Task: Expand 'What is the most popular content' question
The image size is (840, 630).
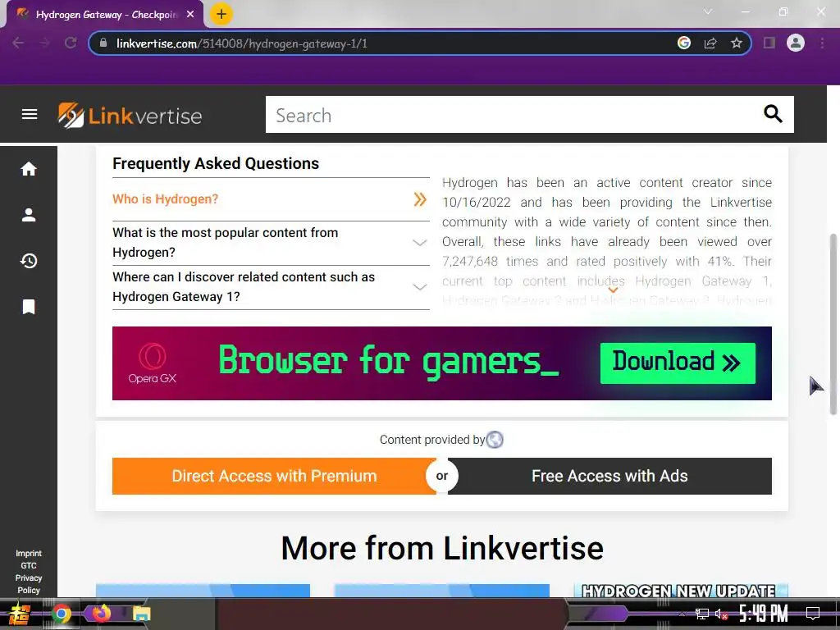Action: coord(271,243)
